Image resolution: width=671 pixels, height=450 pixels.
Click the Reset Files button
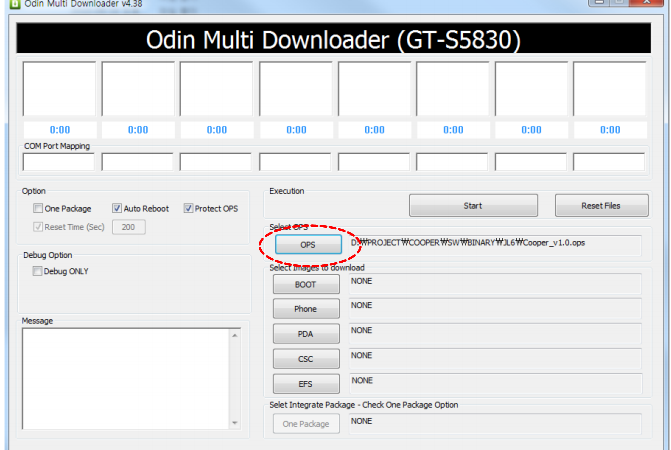pyautogui.click(x=601, y=206)
